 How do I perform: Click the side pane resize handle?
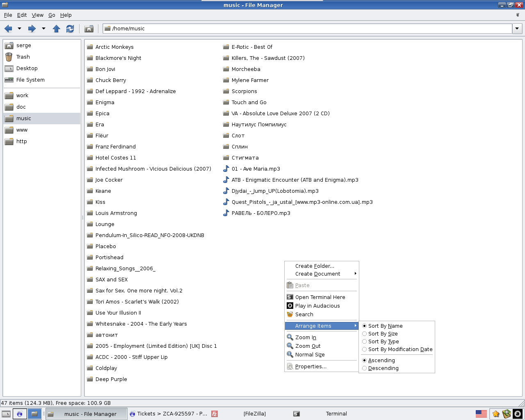point(82,218)
